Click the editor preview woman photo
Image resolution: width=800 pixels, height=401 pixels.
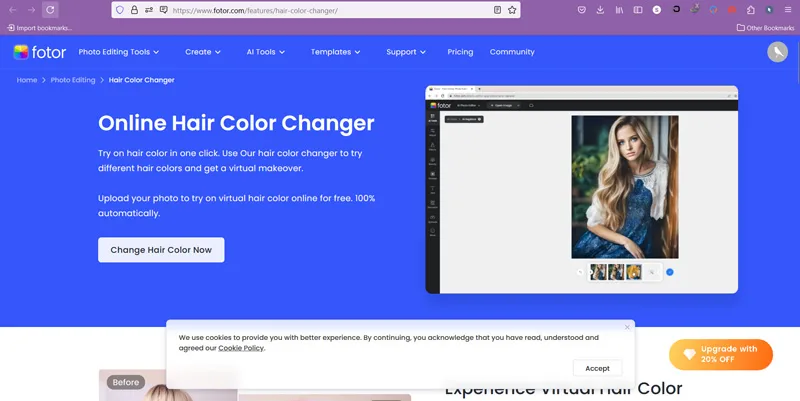pyautogui.click(x=625, y=187)
